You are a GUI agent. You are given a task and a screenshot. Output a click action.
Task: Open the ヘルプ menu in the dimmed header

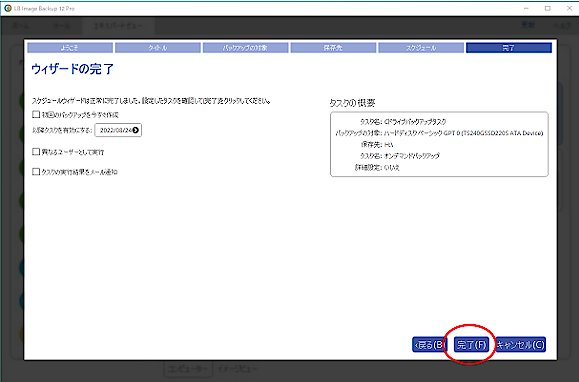(562, 25)
